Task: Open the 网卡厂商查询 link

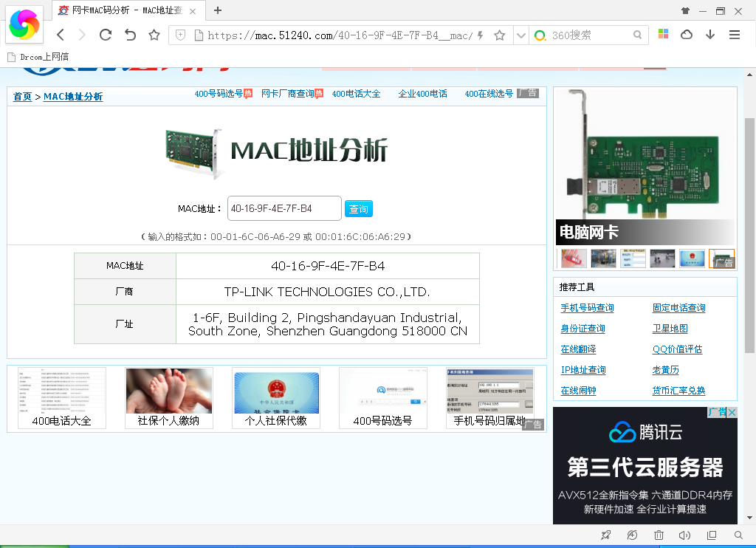Action: pyautogui.click(x=287, y=94)
